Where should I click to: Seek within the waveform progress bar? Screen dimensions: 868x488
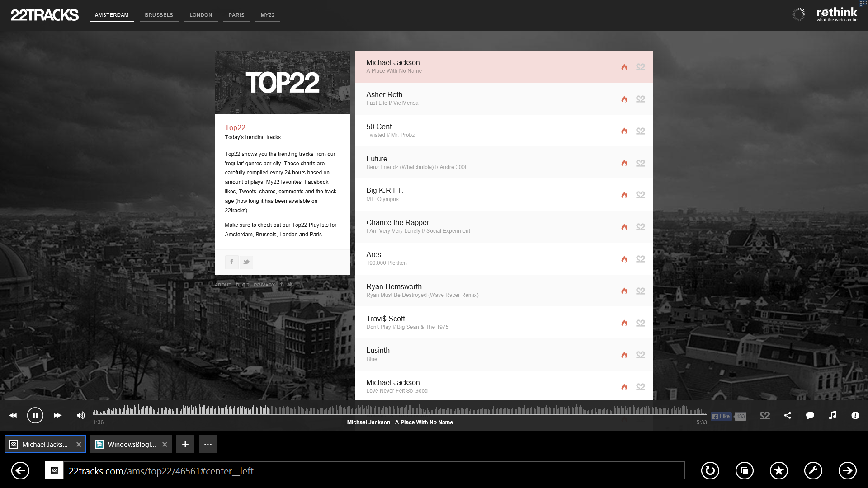pyautogui.click(x=400, y=410)
